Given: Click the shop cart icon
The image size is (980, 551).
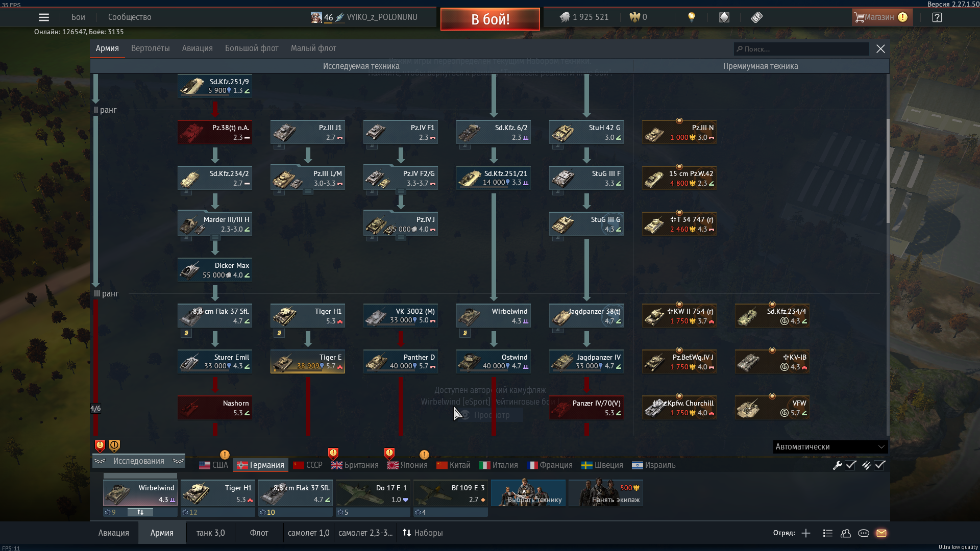Looking at the screenshot, I should 860,17.
